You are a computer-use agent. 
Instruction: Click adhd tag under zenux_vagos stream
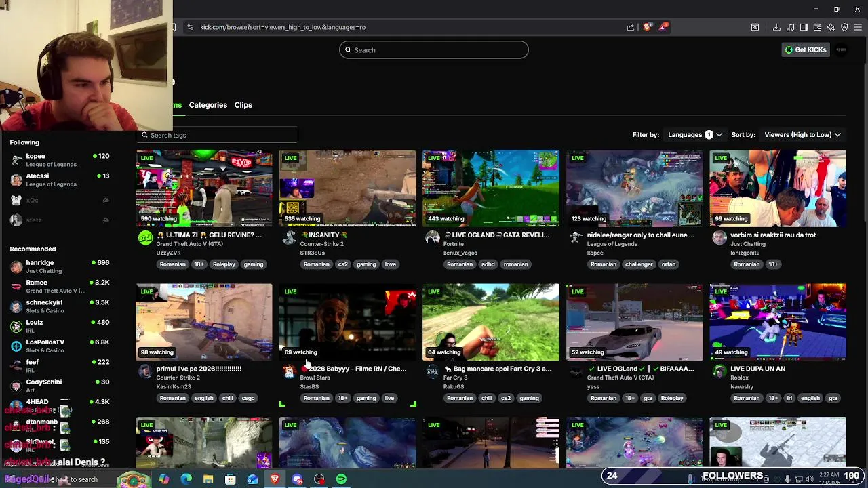pyautogui.click(x=488, y=264)
